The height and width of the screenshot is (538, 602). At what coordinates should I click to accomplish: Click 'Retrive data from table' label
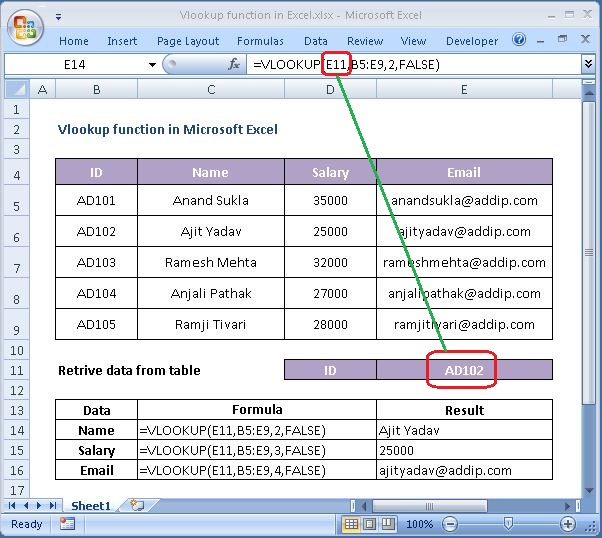(x=129, y=370)
